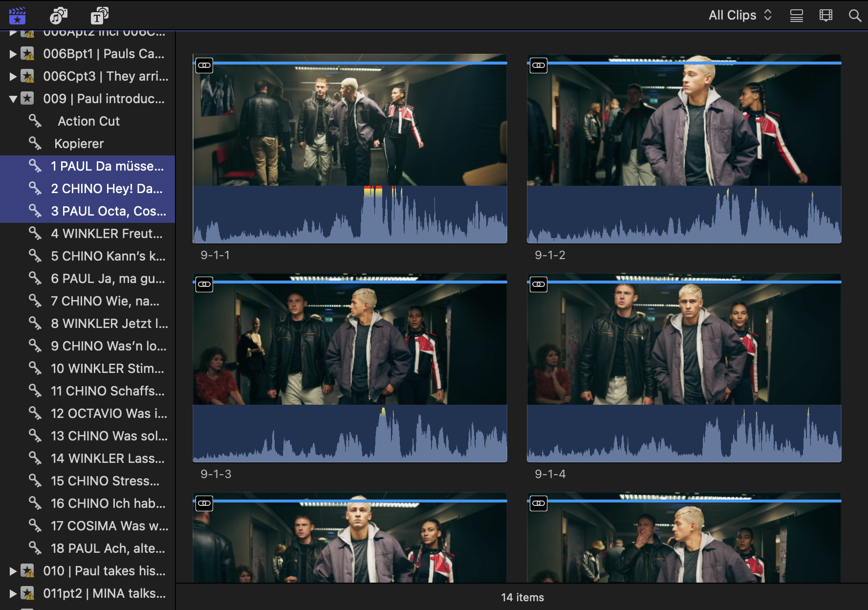Select keyword collection 12 OCTAVIO Was i...
The image size is (868, 610).
pos(108,414)
